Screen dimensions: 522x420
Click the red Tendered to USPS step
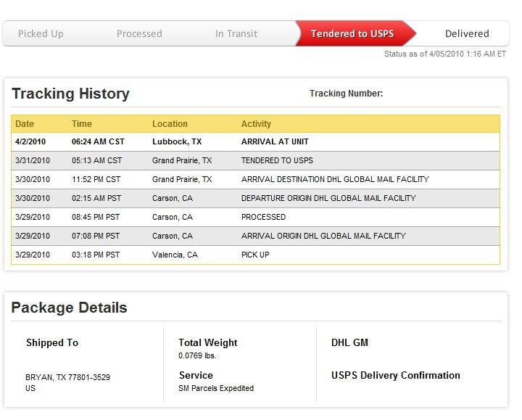352,33
